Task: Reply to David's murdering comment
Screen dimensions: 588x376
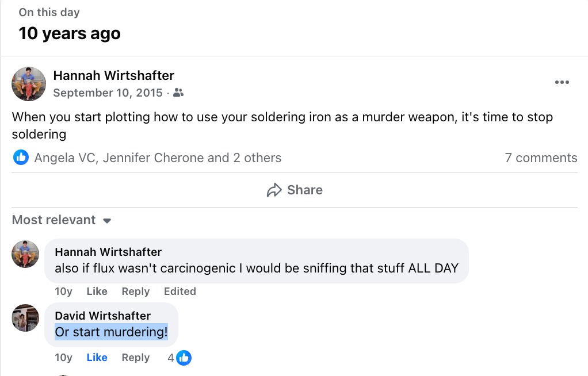Action: [x=135, y=358]
